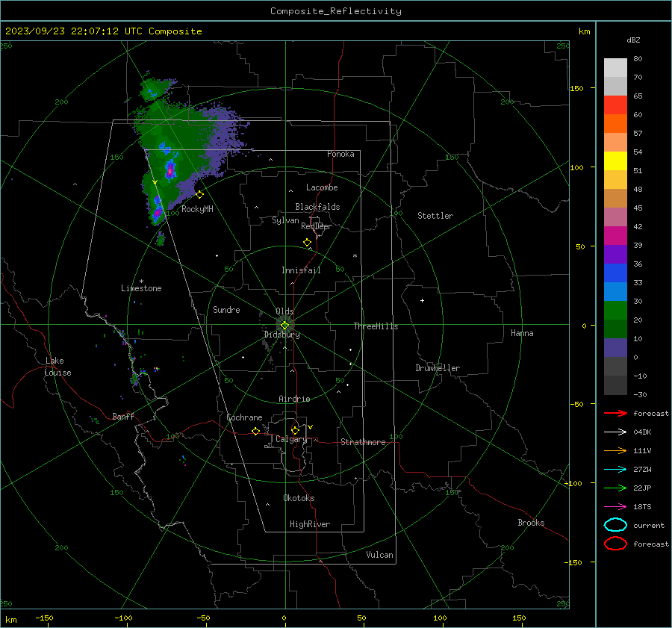Click the yellow diamond marker above Calgary
The width and height of the screenshot is (672, 628).
coord(295,430)
